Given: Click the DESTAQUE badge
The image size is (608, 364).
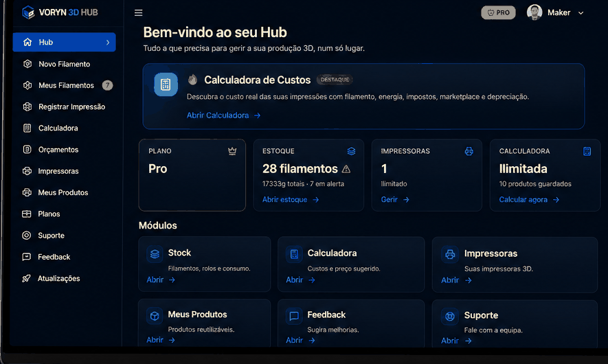Looking at the screenshot, I should coord(335,80).
